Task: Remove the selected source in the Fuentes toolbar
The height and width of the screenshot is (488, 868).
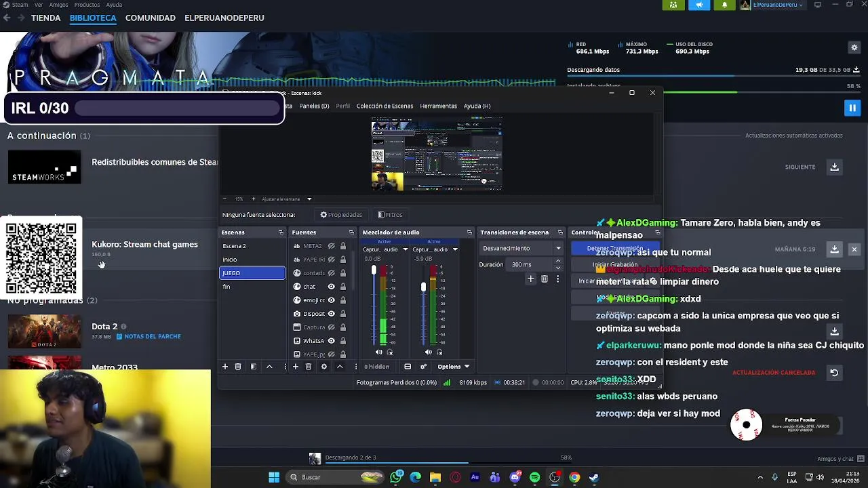Action: [309, 367]
